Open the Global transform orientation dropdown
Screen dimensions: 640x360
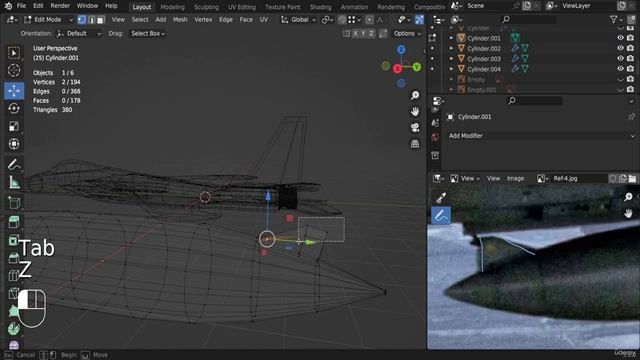click(x=298, y=20)
